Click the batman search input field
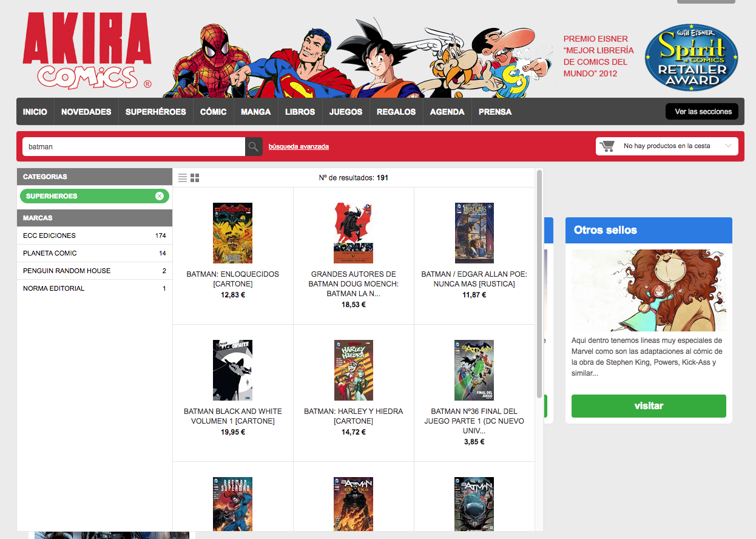The image size is (756, 539). click(x=133, y=146)
